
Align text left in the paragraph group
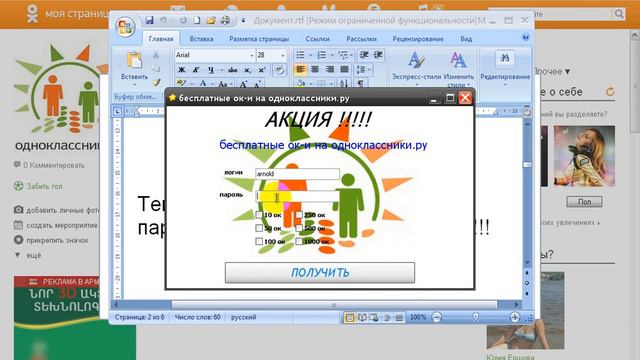tap(300, 69)
